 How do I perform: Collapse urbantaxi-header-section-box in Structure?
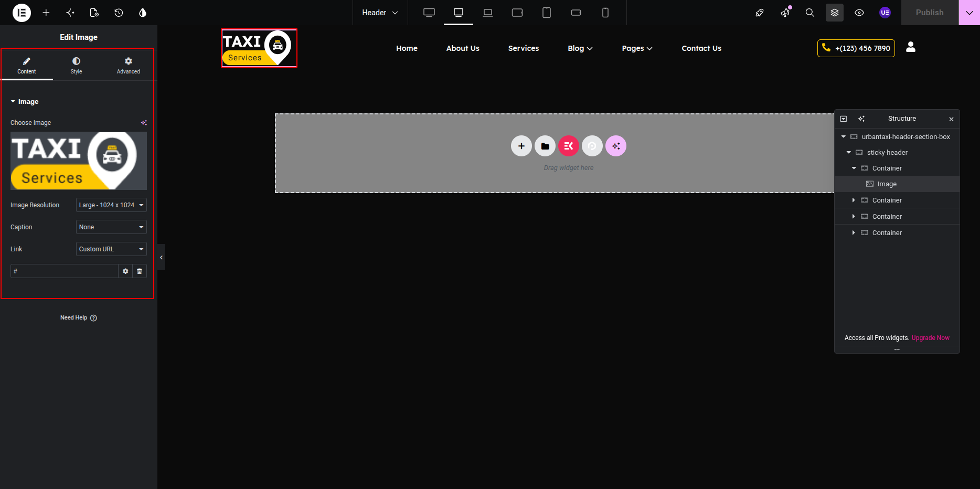pos(844,136)
